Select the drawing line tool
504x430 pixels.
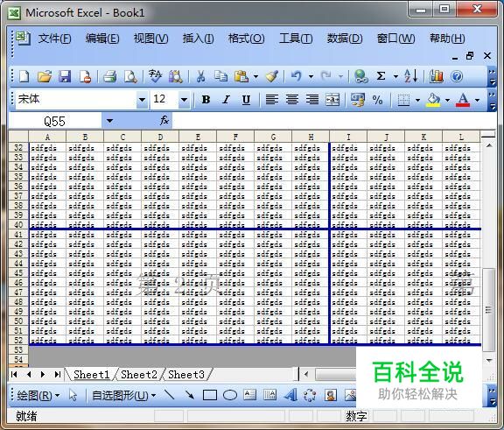[x=170, y=395]
